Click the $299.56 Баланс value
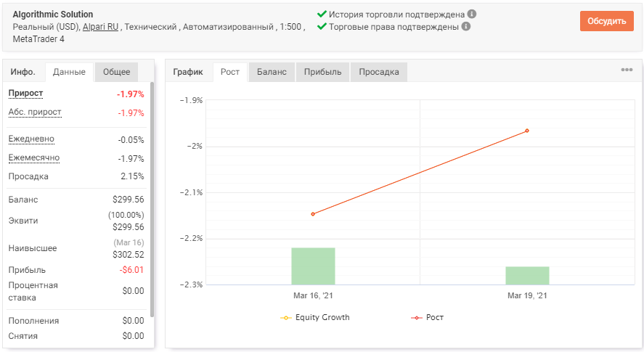644x352 pixels. coord(128,200)
